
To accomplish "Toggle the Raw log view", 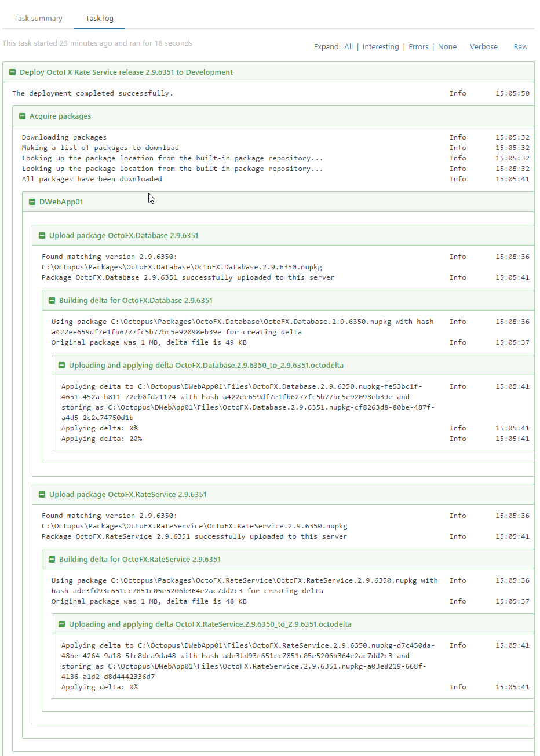I will coord(520,46).
